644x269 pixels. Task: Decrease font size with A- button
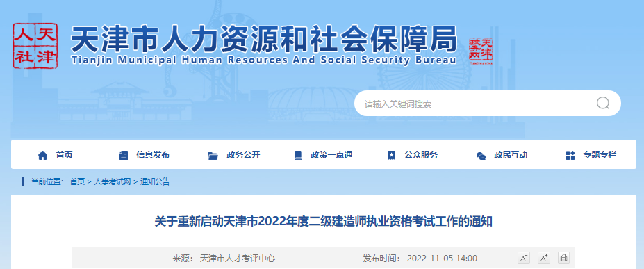[524, 259]
